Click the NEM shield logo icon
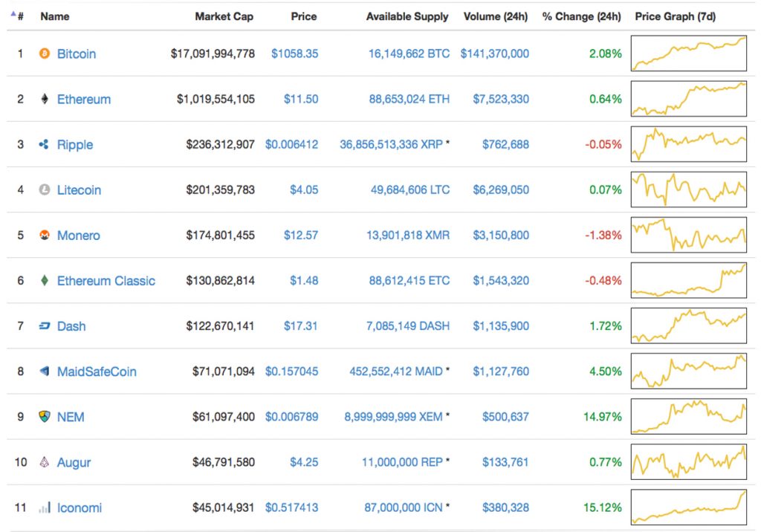 44,417
